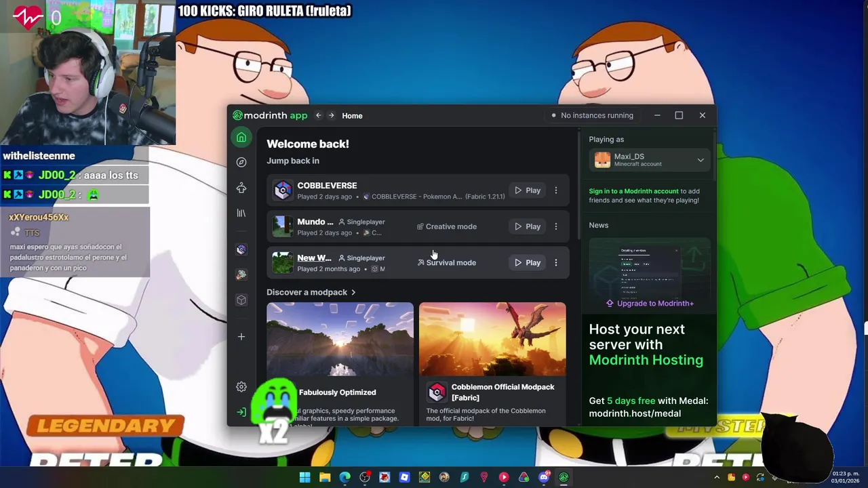
Task: Click the modrinth app logo
Action: (270, 115)
